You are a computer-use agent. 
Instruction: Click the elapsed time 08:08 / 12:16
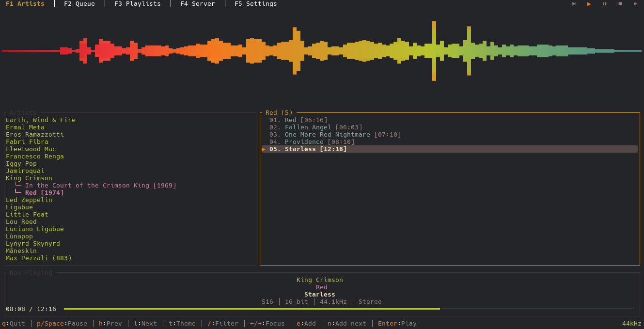tap(31, 309)
